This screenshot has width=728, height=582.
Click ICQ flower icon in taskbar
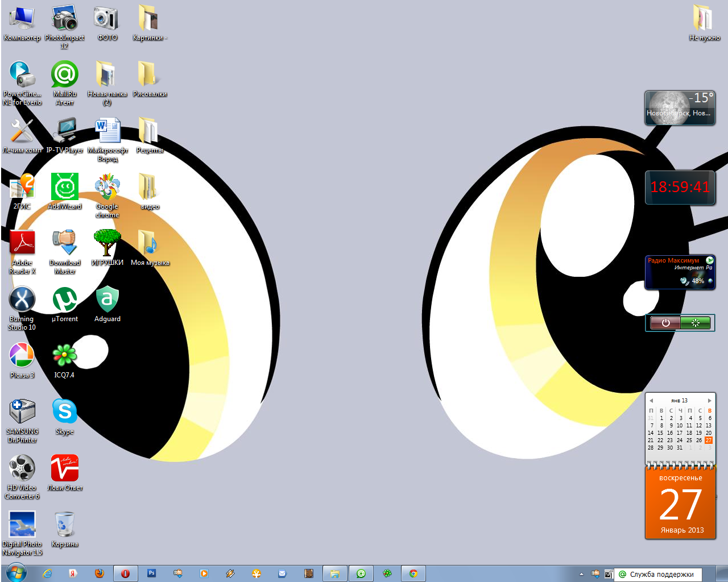(387, 573)
